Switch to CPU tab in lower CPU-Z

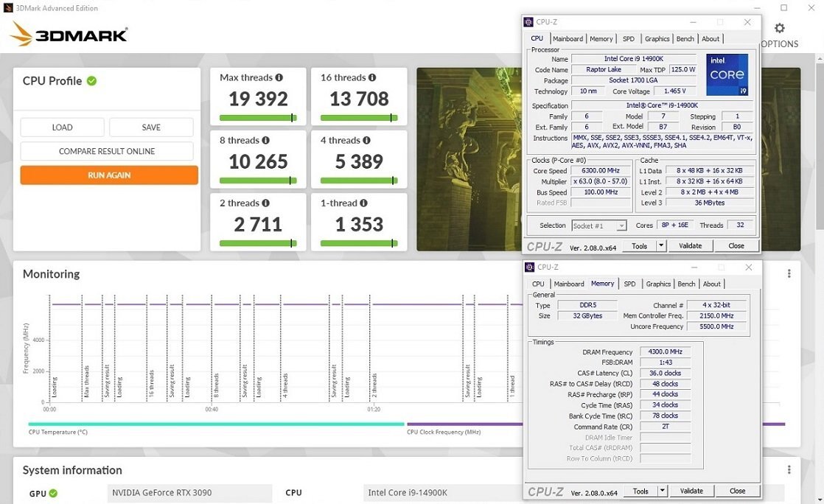pos(538,284)
